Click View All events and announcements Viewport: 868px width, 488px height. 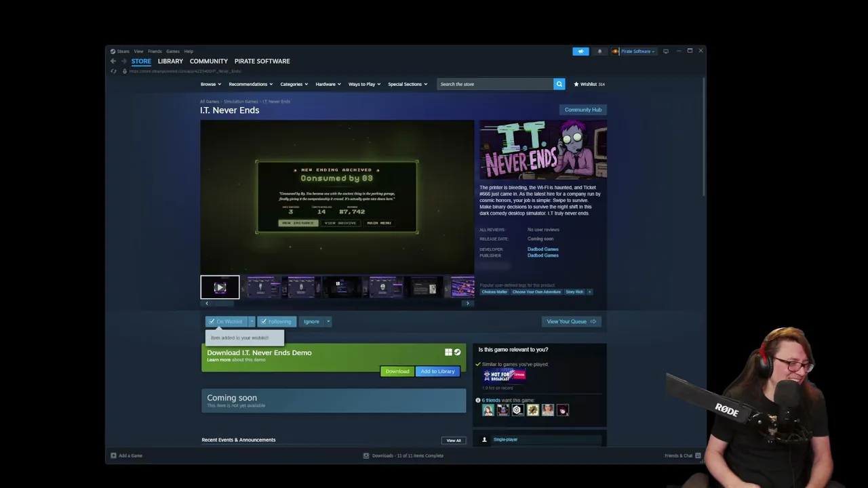454,441
